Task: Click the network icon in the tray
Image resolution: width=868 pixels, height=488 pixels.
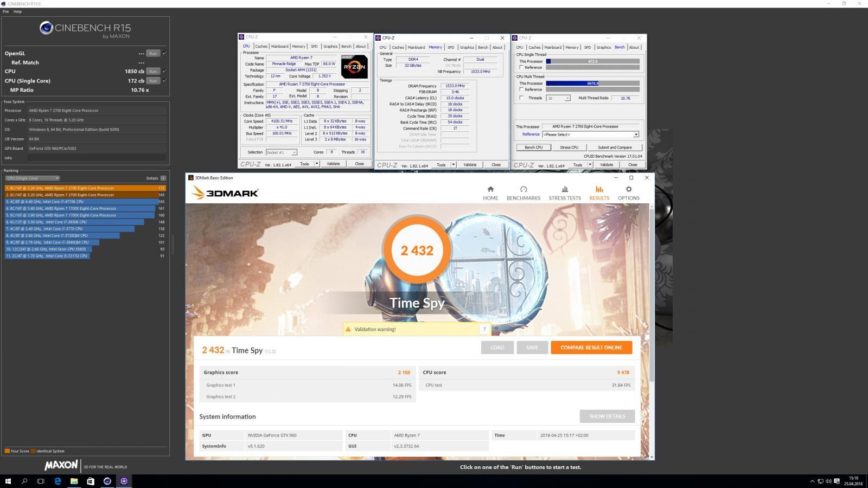Action: (820, 481)
